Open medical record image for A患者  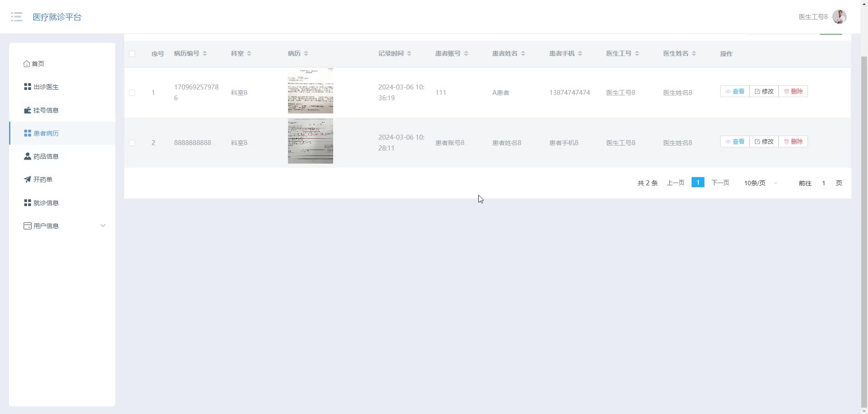[311, 91]
